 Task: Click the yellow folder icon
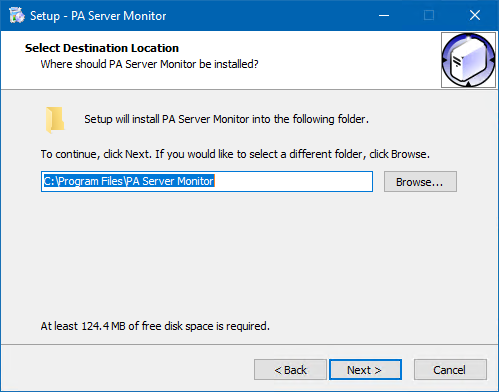[x=55, y=120]
